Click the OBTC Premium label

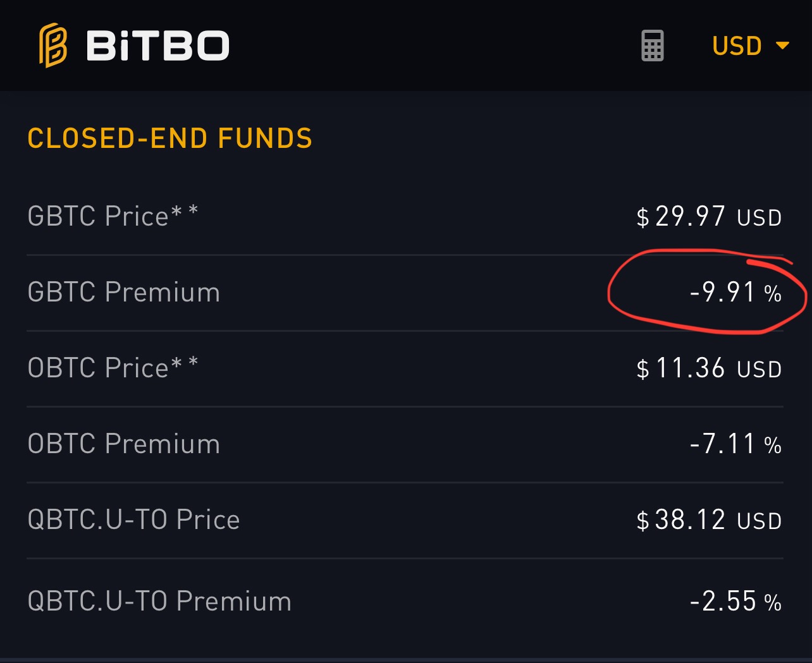coord(124,444)
